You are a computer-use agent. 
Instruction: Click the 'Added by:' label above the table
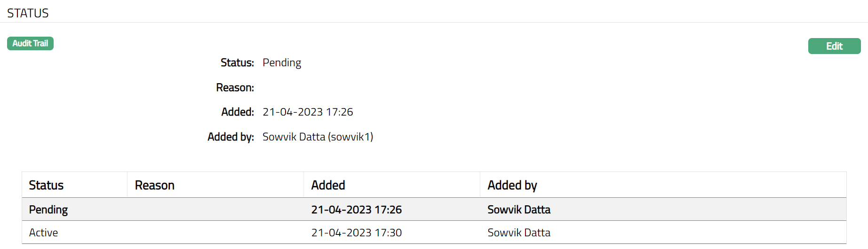coord(231,137)
